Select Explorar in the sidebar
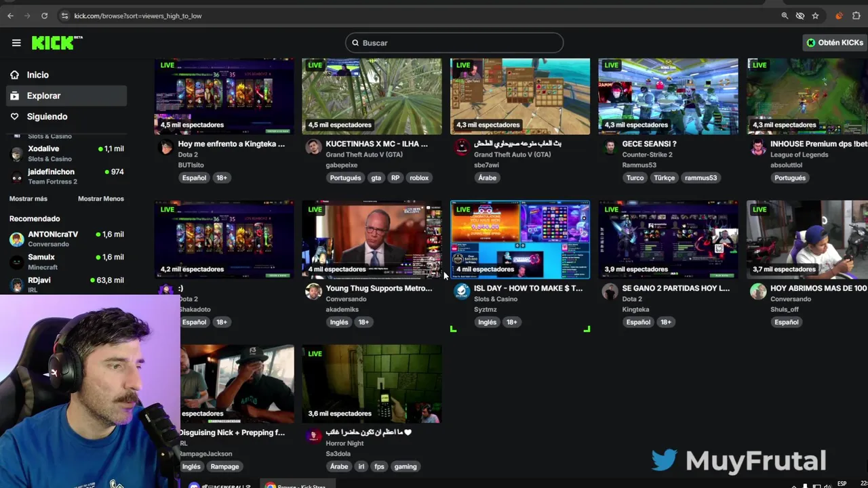 (66, 96)
